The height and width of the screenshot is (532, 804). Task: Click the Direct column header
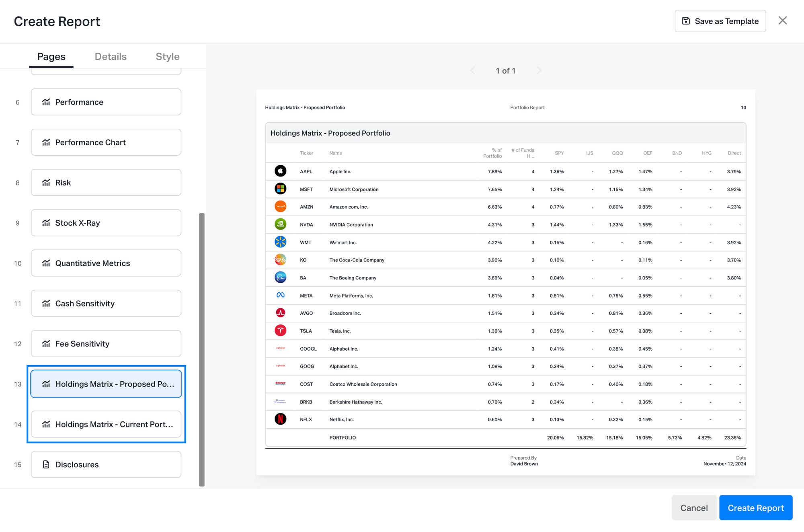(x=734, y=153)
